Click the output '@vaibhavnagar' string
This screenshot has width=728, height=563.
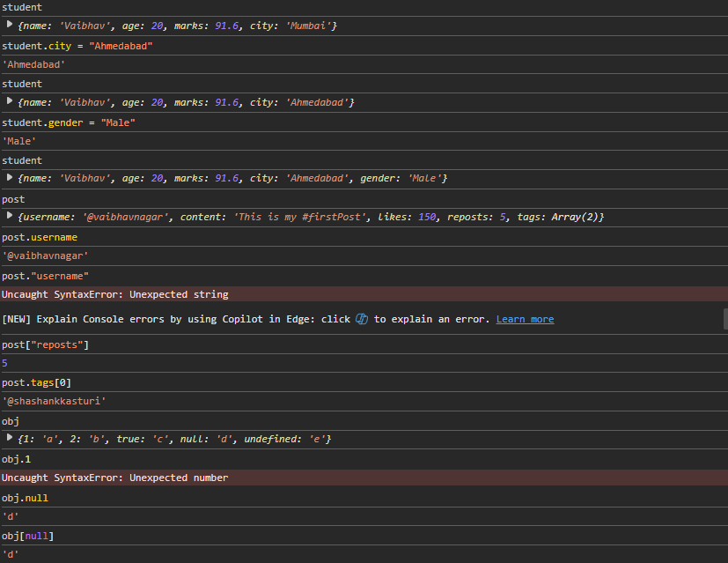tap(45, 256)
